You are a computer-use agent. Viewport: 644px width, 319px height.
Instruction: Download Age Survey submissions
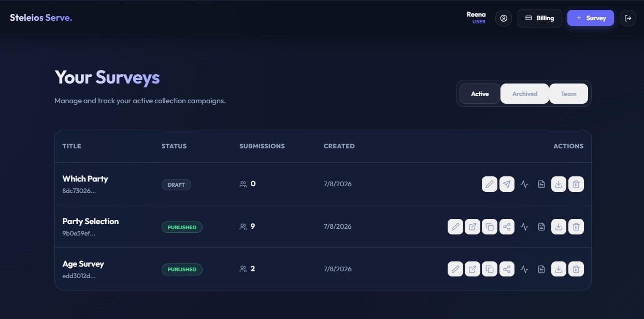click(559, 269)
